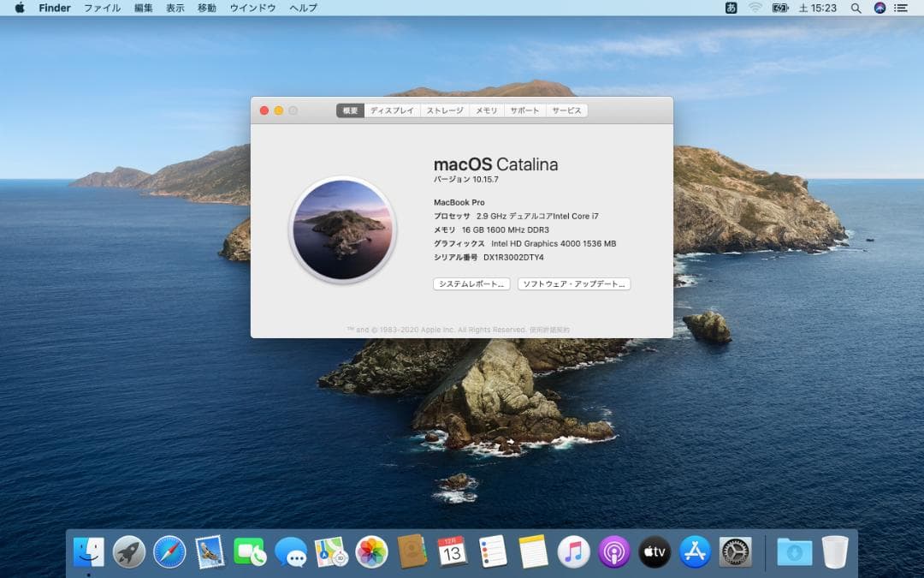Switch to the ストレージ tab
The width and height of the screenshot is (924, 578).
pos(444,110)
